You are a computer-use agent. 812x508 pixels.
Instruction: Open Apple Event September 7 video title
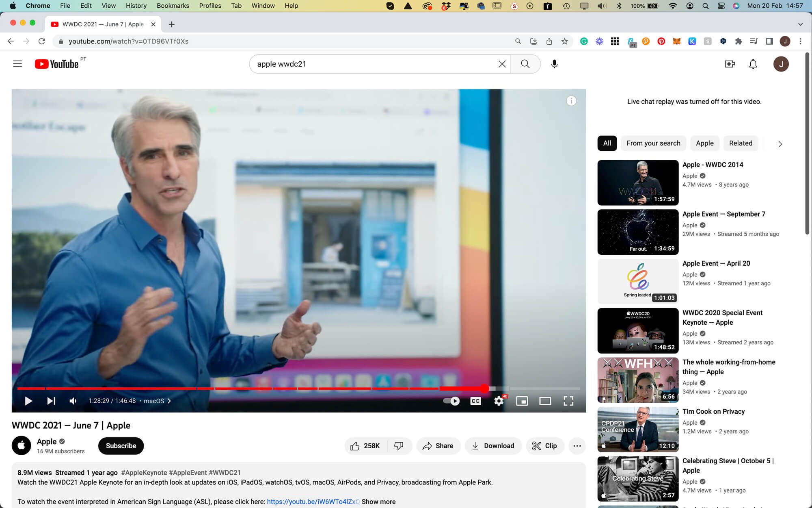724,214
